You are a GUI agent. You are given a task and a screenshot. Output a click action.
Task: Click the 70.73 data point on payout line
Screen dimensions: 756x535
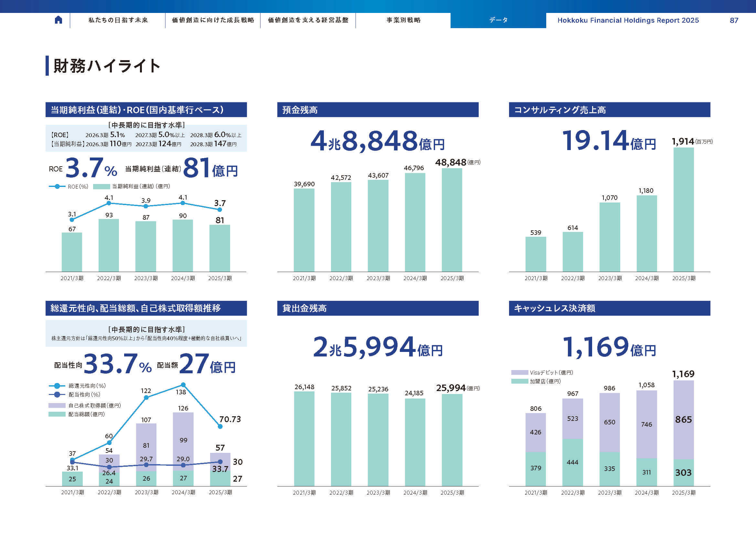(220, 427)
